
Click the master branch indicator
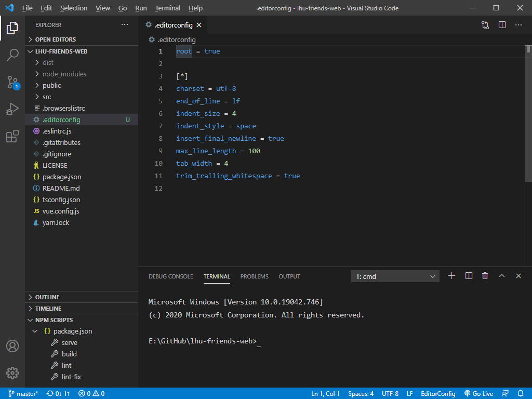pos(23,393)
